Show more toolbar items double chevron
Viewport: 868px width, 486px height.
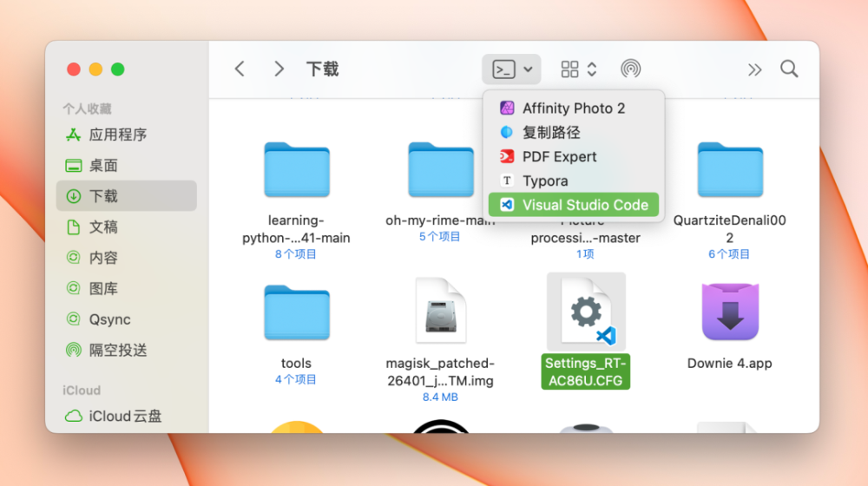[x=754, y=69]
